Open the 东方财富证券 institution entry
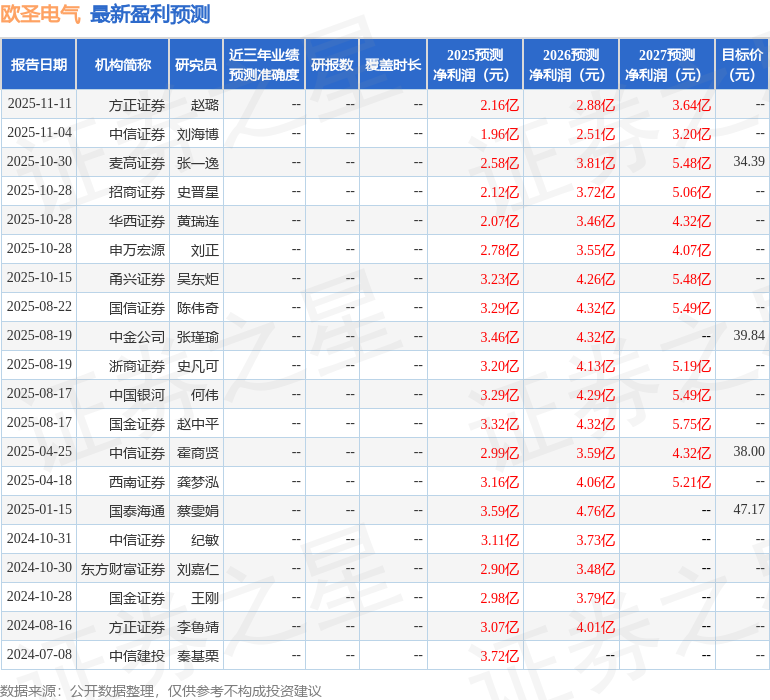 point(123,569)
